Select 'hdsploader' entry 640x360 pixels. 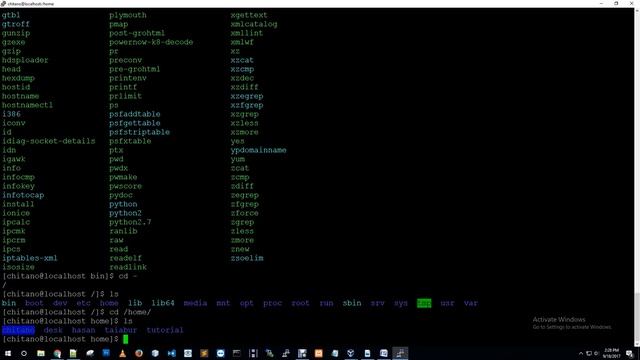25,60
